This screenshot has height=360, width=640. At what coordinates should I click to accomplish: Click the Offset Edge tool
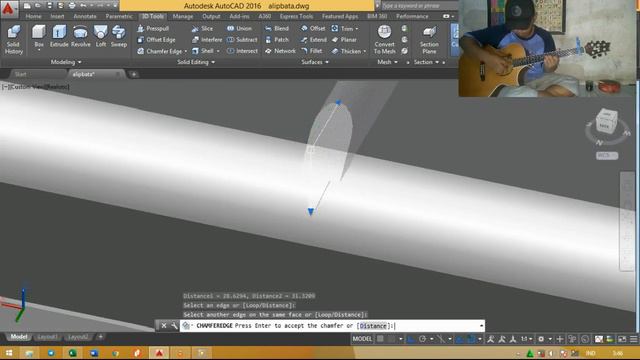pyautogui.click(x=156, y=40)
